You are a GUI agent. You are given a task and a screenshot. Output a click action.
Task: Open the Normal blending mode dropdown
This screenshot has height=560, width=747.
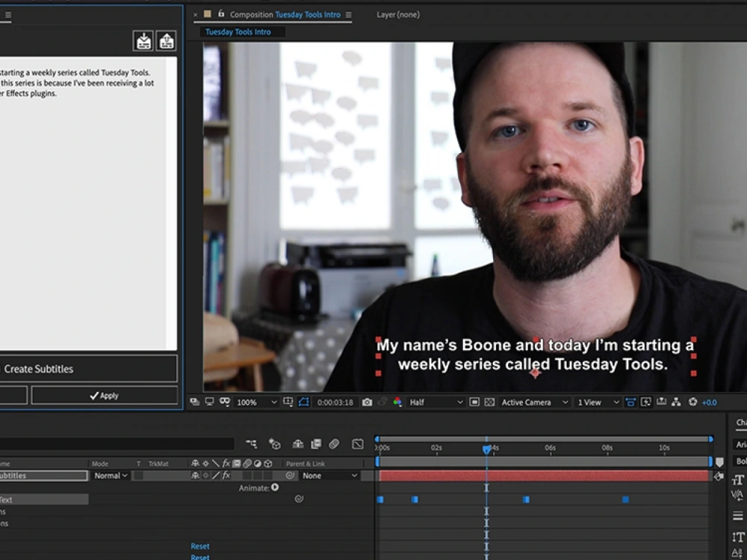(x=111, y=475)
